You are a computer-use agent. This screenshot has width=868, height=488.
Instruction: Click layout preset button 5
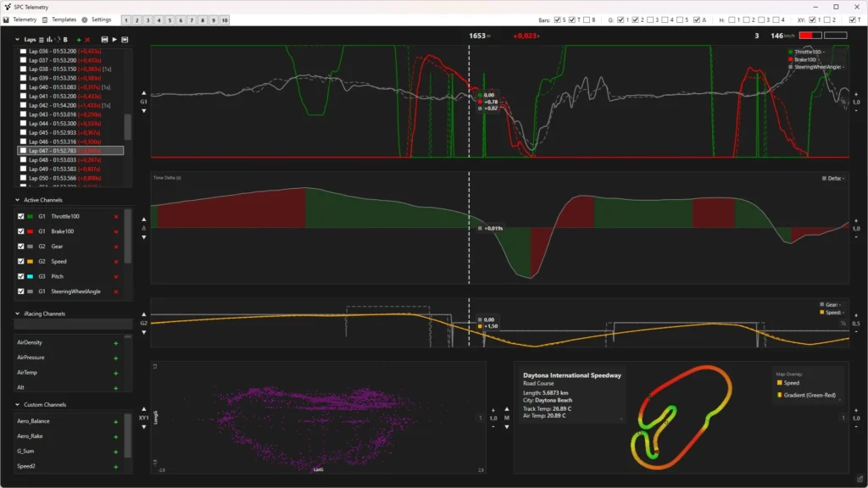170,19
